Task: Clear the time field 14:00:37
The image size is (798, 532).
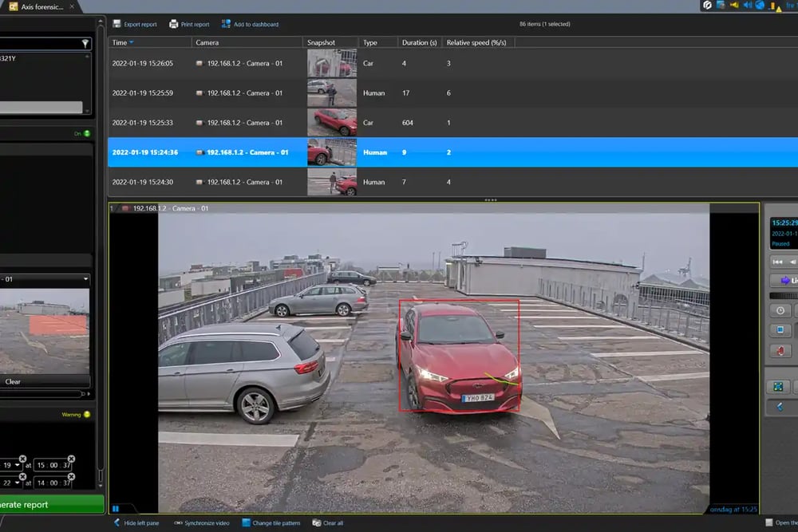Action: point(71,476)
